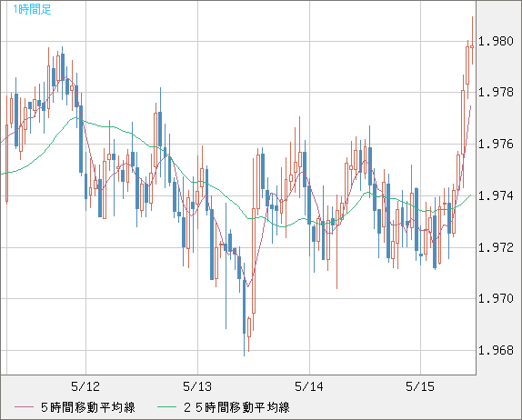Image resolution: width=522 pixels, height=420 pixels.
Task: Click the 5時間移動平均線 legend text
Action: [88, 407]
